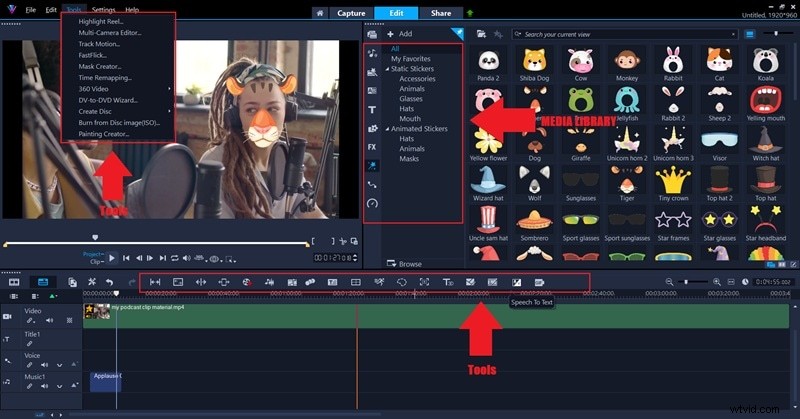This screenshot has width=800, height=419.
Task: Expand the Music1 track chevron
Action: click(60, 386)
